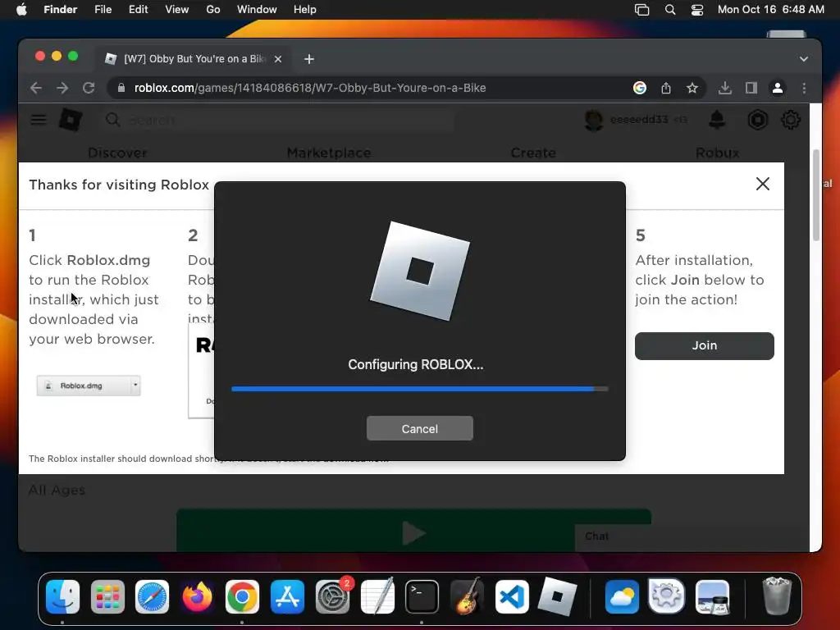Open Roblox hamburger menu
The height and width of the screenshot is (630, 840).
tap(38, 120)
